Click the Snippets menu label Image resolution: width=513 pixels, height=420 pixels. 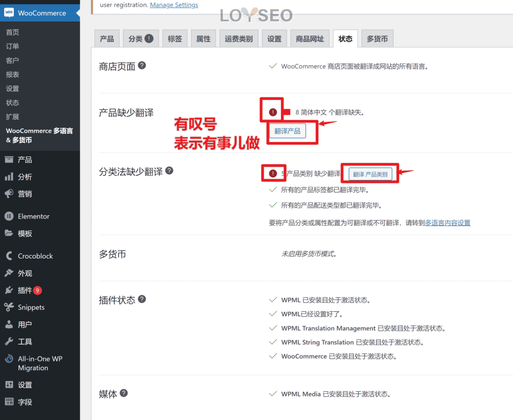[x=31, y=308]
